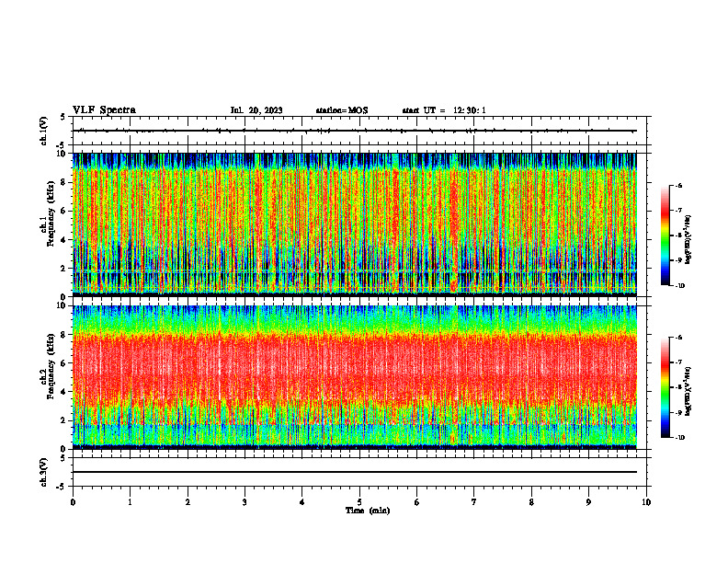Click the "station=MOS" header label
The height and width of the screenshot is (563, 728).
point(342,110)
